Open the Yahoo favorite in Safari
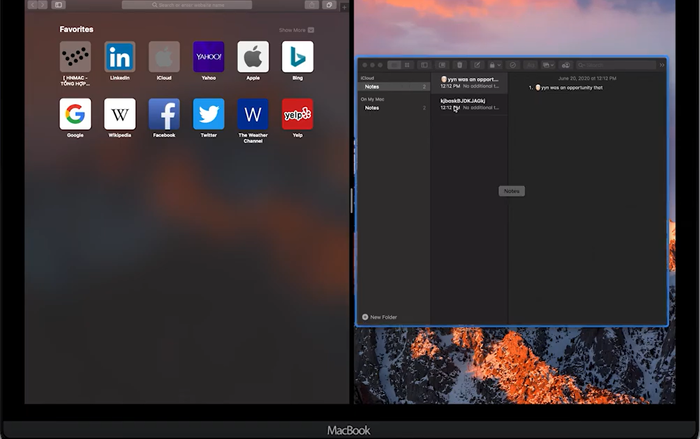This screenshot has width=700, height=439. pyautogui.click(x=208, y=57)
